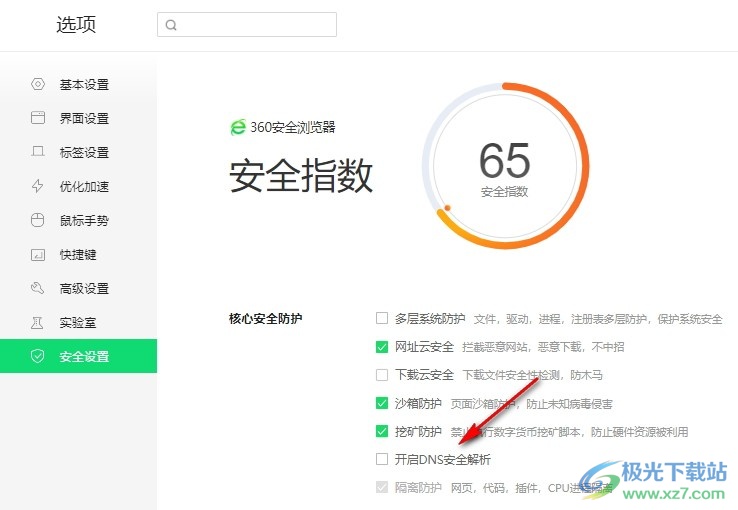Click description 拦截恶意网站，恶意下载，不中招

click(x=543, y=347)
